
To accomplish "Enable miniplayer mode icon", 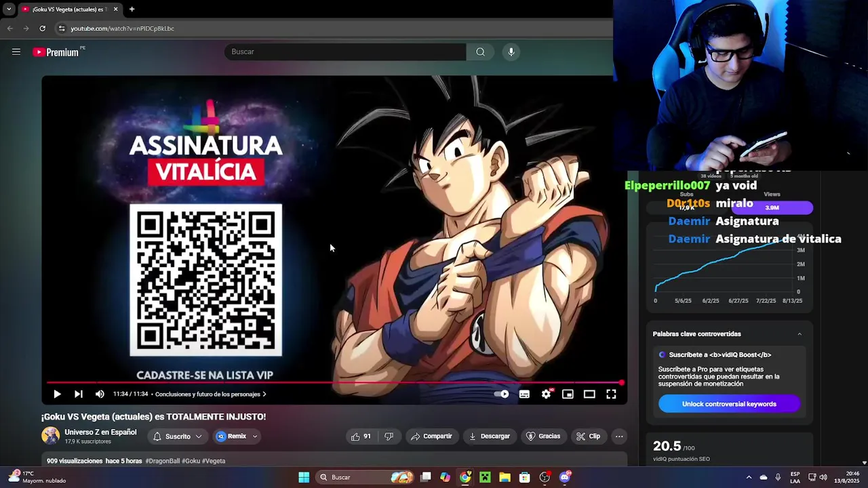I will coord(568,394).
